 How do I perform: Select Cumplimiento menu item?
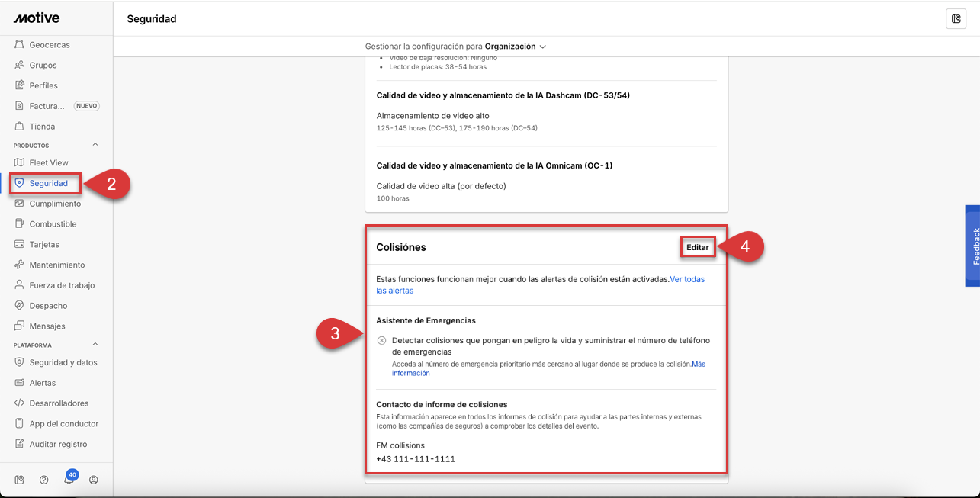tap(56, 204)
